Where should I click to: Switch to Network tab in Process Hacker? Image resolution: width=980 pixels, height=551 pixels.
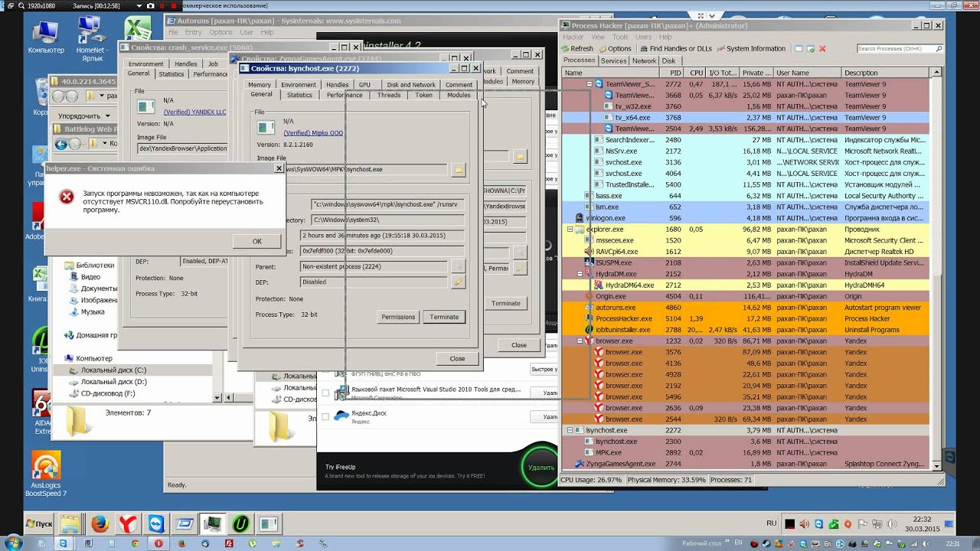(x=644, y=60)
